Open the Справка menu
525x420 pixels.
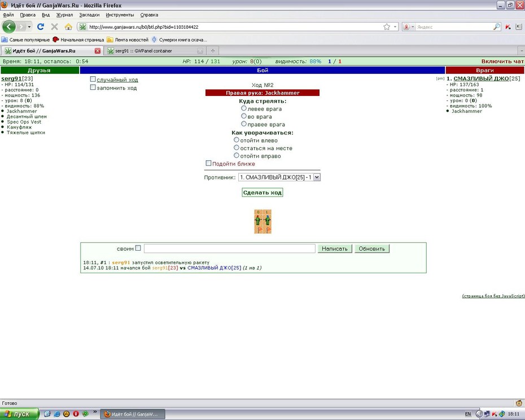pos(149,15)
